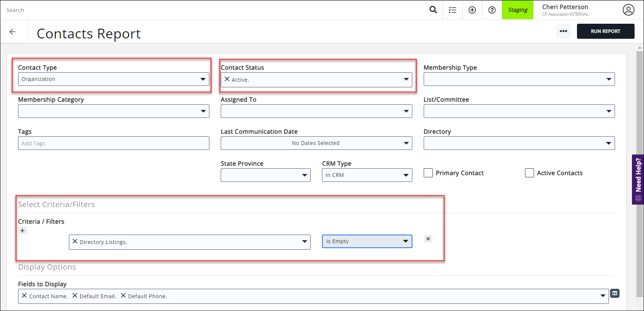This screenshot has height=311, width=644.
Task: Open the three-dot more options menu
Action: (x=563, y=31)
